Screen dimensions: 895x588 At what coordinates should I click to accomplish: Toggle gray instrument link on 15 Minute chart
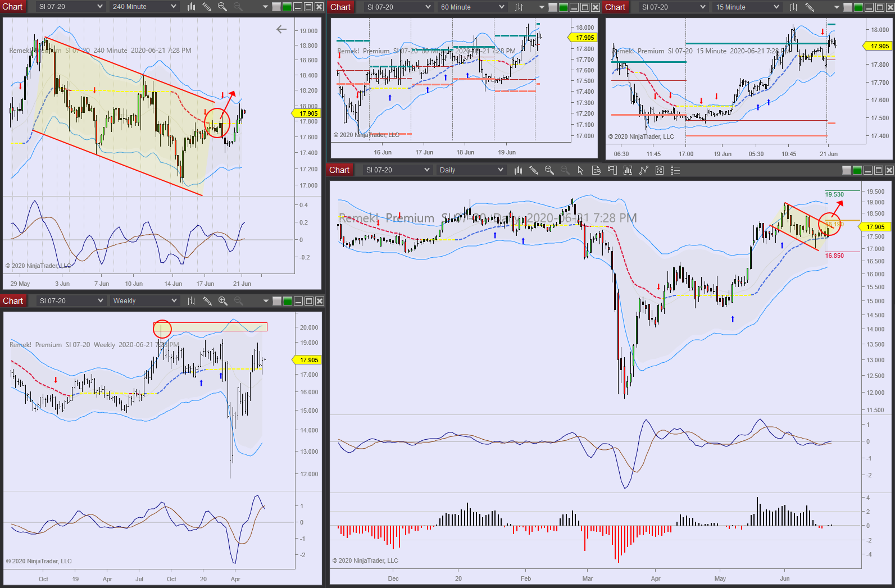[x=848, y=7]
